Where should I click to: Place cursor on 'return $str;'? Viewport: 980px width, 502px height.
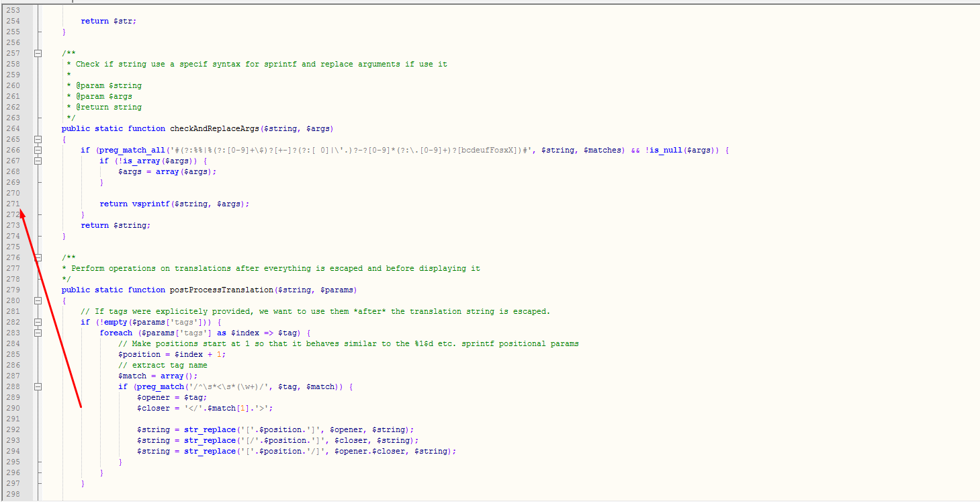click(108, 21)
